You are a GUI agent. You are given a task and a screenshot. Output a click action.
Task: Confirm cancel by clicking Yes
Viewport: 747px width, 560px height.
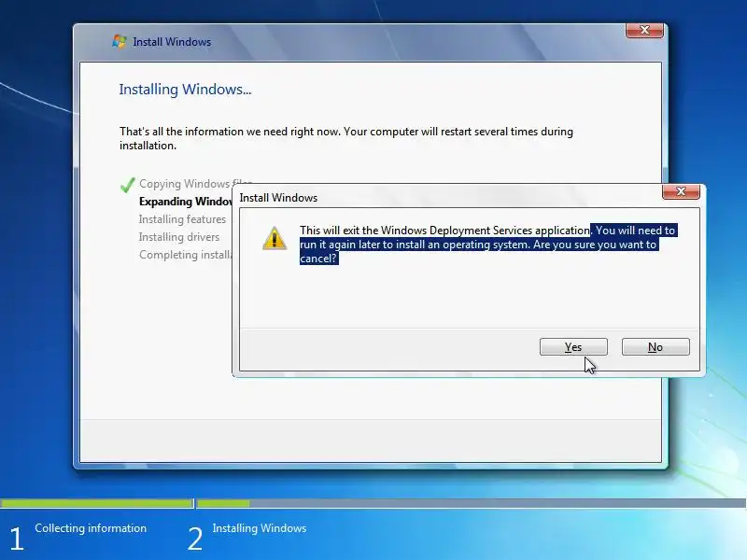point(573,346)
